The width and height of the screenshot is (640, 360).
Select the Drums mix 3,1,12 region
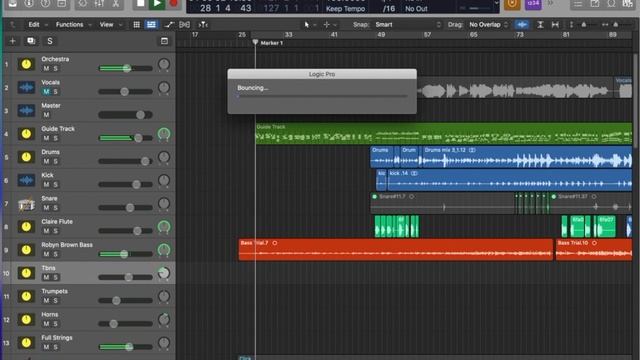pos(527,157)
